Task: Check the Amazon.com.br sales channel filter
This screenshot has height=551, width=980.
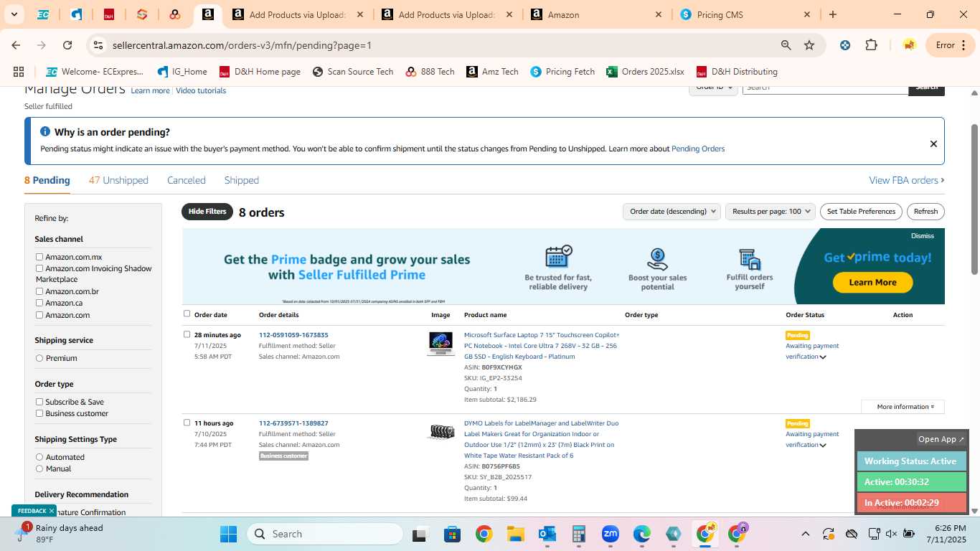Action: tap(39, 291)
